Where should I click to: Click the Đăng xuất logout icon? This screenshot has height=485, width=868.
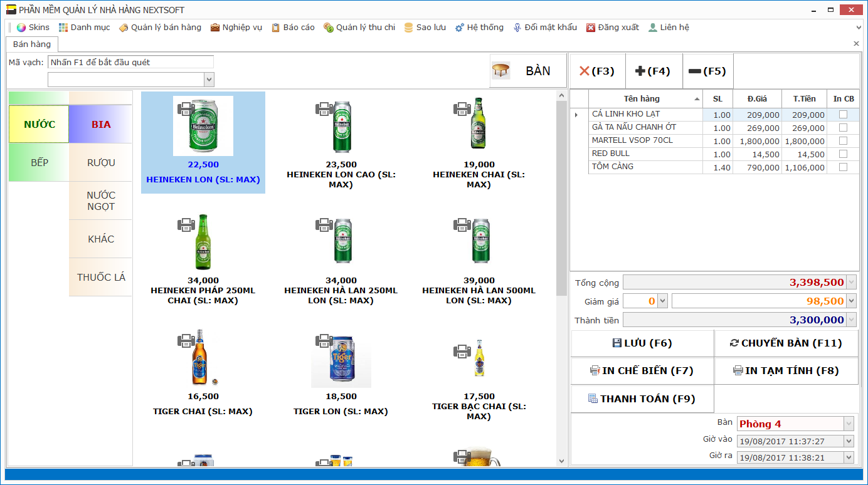pyautogui.click(x=591, y=28)
